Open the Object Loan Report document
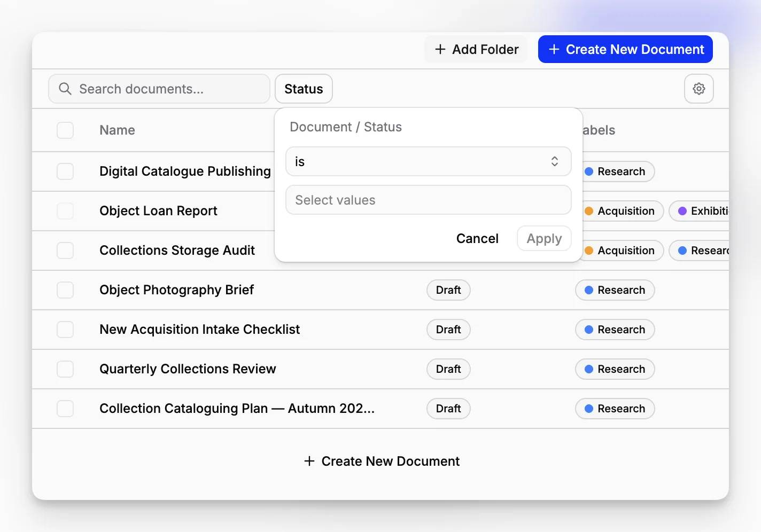The height and width of the screenshot is (532, 761). tap(158, 211)
